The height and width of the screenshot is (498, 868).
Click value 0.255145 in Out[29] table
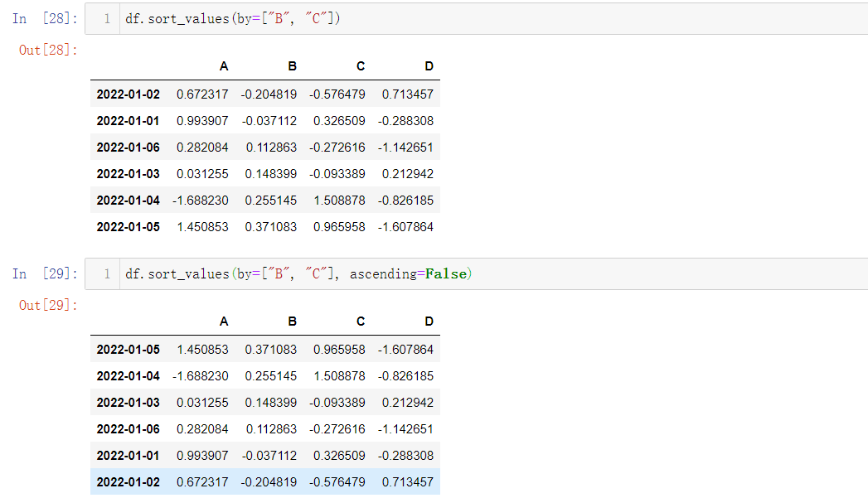tap(271, 376)
